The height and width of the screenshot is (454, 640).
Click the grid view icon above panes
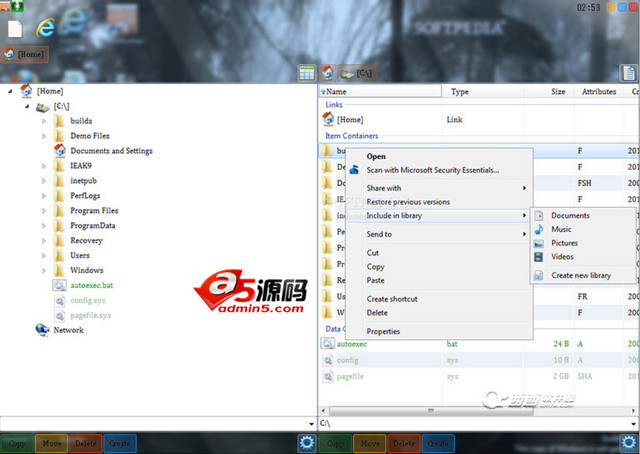tap(307, 73)
